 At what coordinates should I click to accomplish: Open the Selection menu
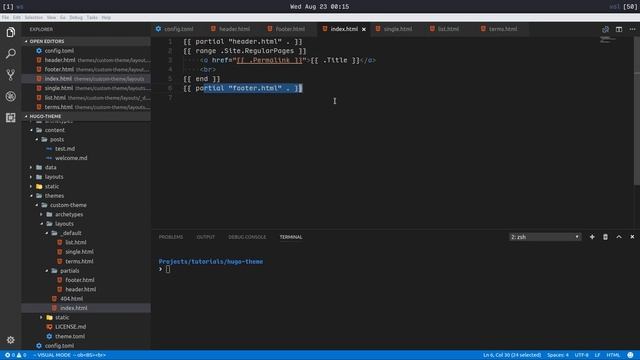click(x=33, y=18)
